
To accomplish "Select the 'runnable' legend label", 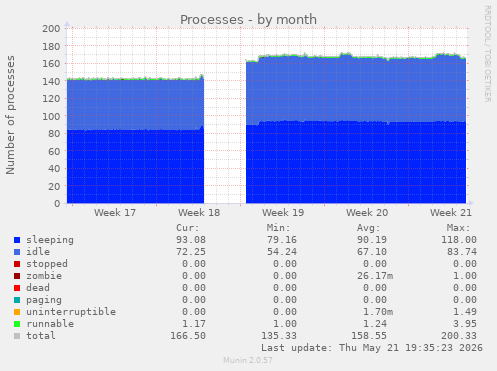I will point(50,324).
